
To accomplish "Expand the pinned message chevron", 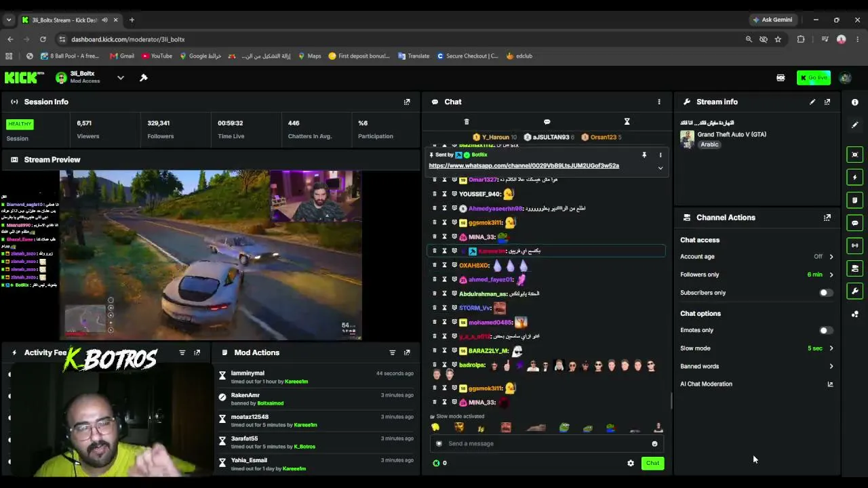I will coord(660,168).
